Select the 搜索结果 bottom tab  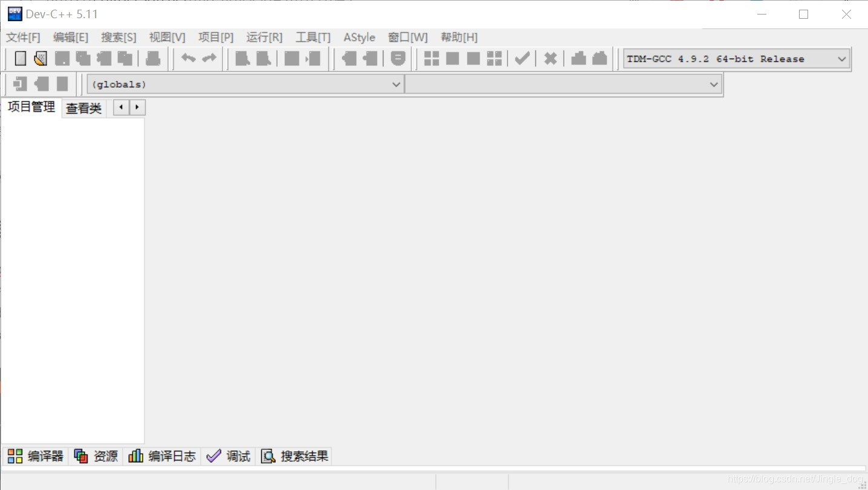tap(294, 456)
